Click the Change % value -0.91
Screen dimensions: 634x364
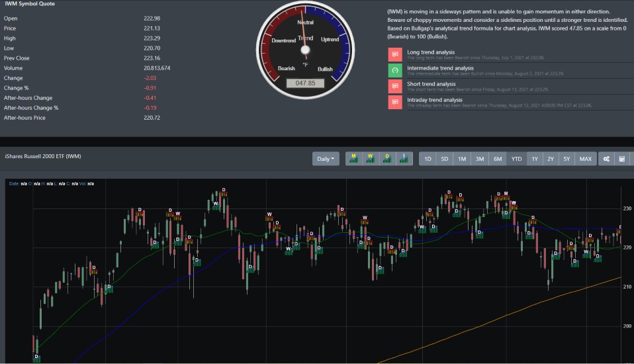pos(150,88)
